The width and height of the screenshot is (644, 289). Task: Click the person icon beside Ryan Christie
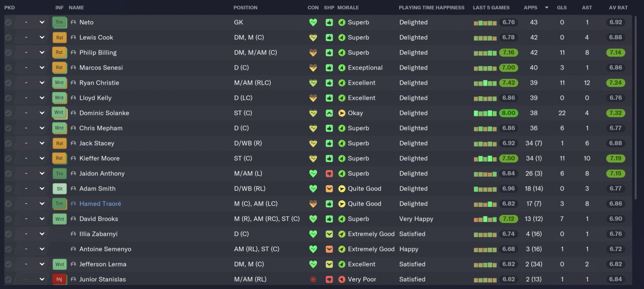point(73,83)
